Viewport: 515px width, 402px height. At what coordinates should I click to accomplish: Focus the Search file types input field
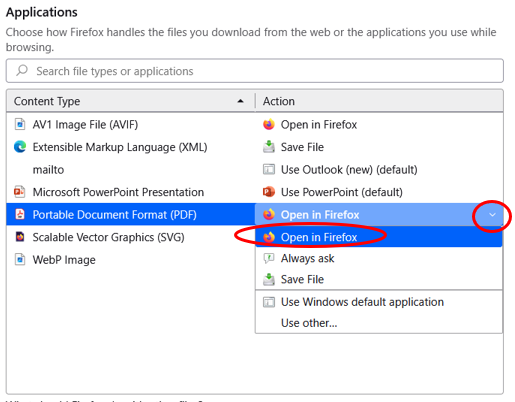(x=255, y=71)
